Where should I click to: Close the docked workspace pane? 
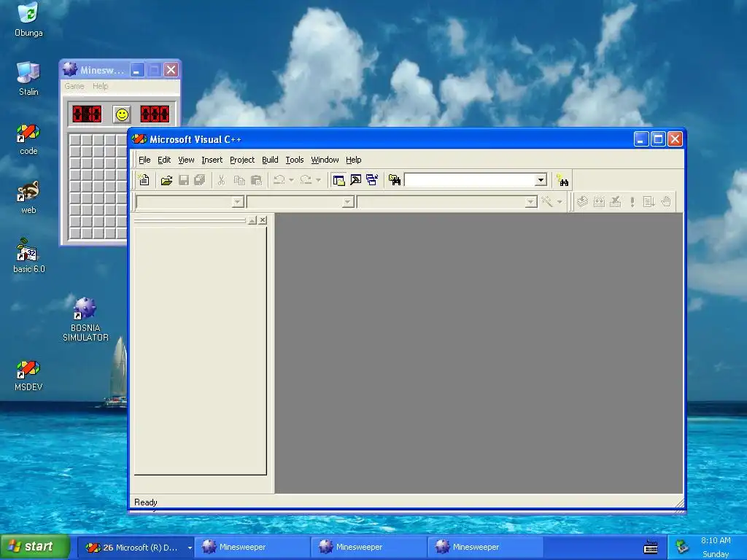click(263, 220)
